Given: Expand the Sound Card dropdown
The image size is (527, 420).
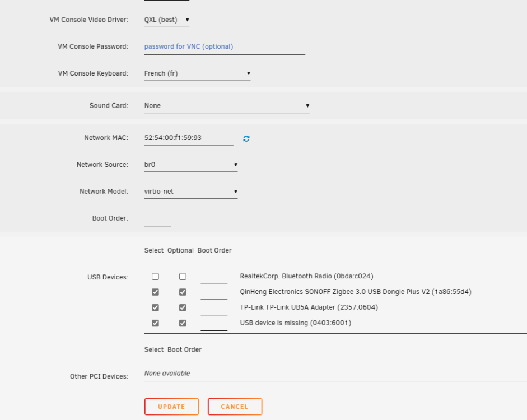Looking at the screenshot, I should click(227, 106).
